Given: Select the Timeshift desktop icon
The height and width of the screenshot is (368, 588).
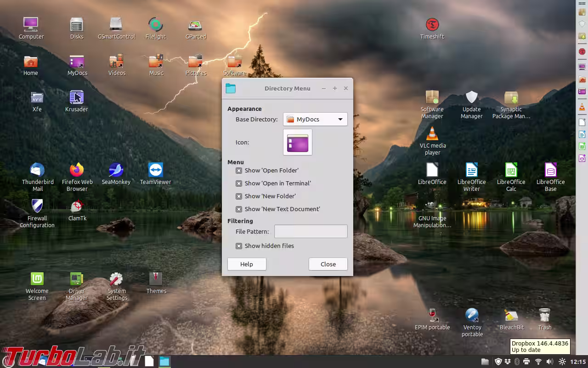Looking at the screenshot, I should pos(432,28).
